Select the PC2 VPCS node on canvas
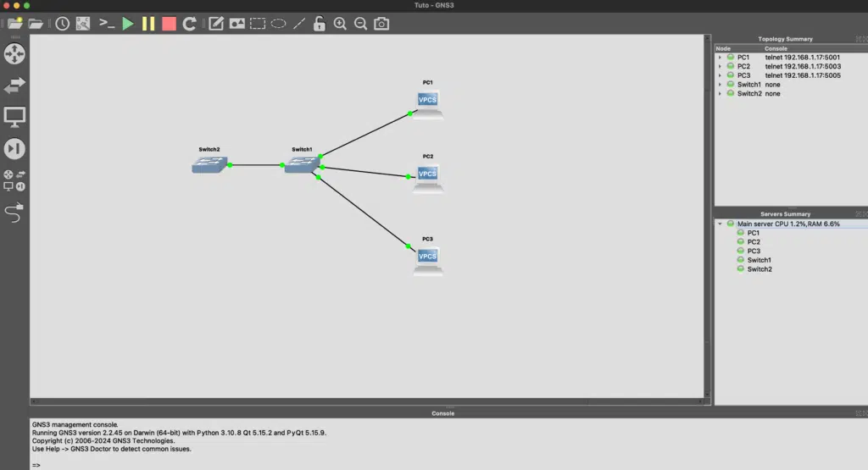The height and width of the screenshot is (470, 868). pos(427,178)
